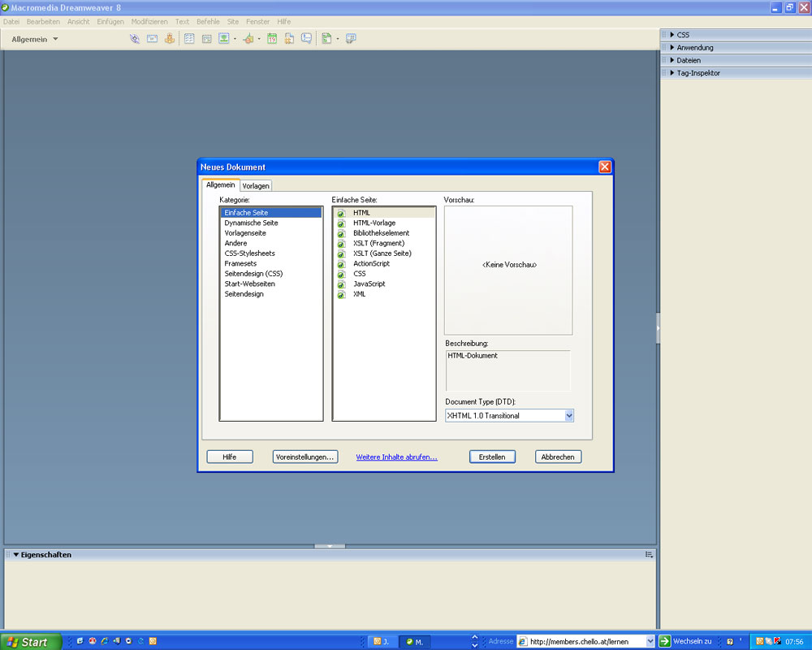
Task: Click the Date calendar icon in toolbar
Action: [x=272, y=38]
